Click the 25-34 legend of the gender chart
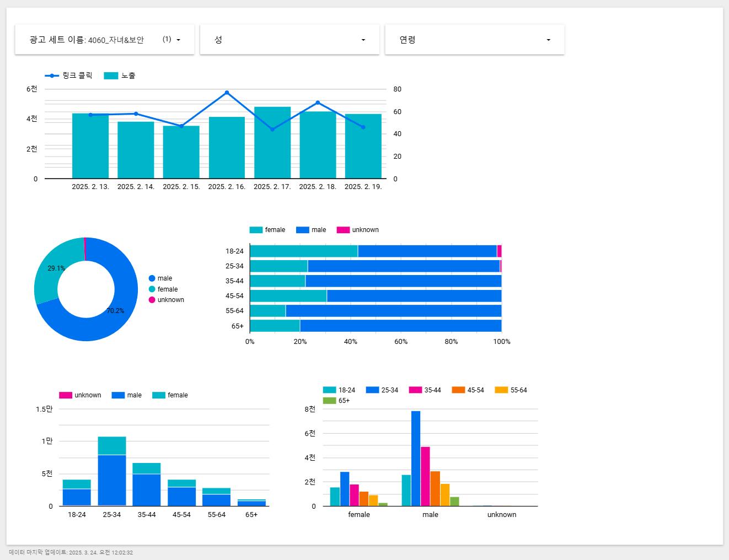The width and height of the screenshot is (729, 560). [382, 390]
